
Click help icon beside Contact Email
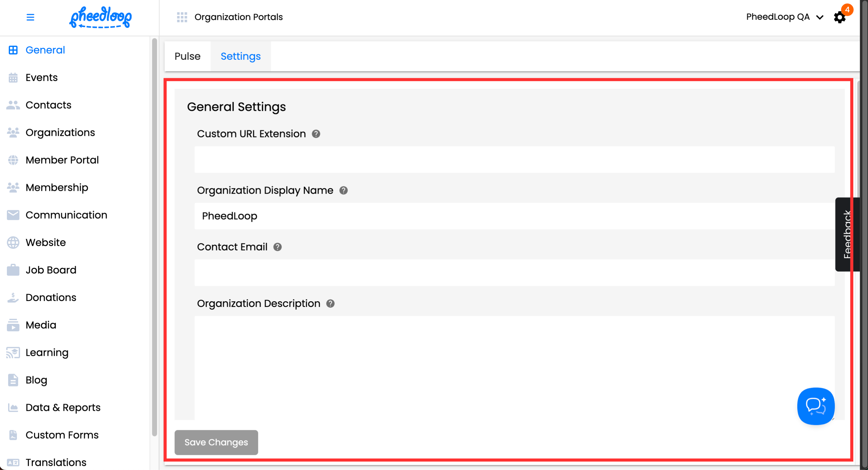click(277, 247)
